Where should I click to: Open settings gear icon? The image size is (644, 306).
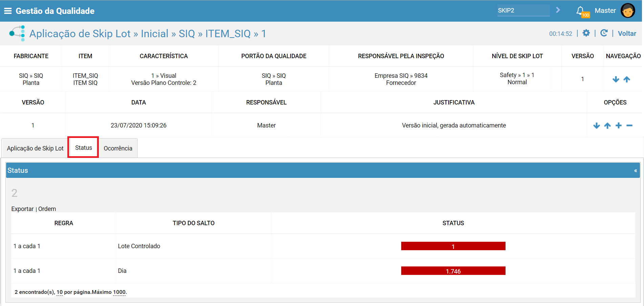click(x=586, y=33)
